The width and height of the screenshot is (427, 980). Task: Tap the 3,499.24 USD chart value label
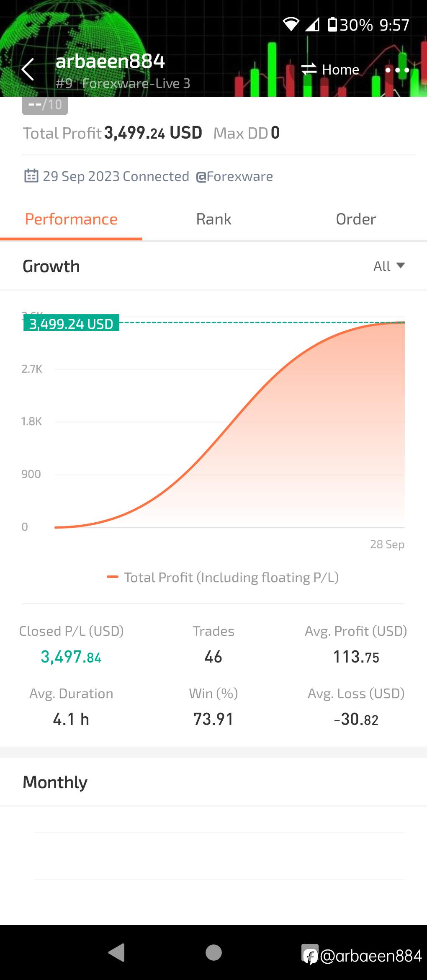tap(71, 323)
